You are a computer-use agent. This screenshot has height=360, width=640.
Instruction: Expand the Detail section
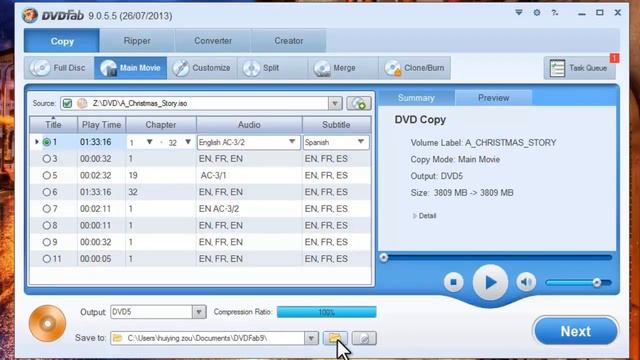coord(424,216)
